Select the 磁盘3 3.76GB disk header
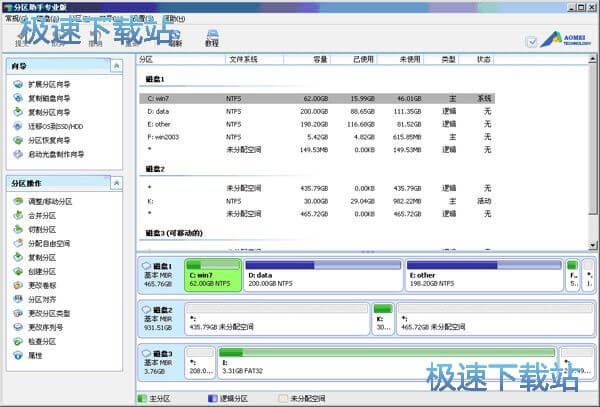600x407 pixels. (x=160, y=363)
